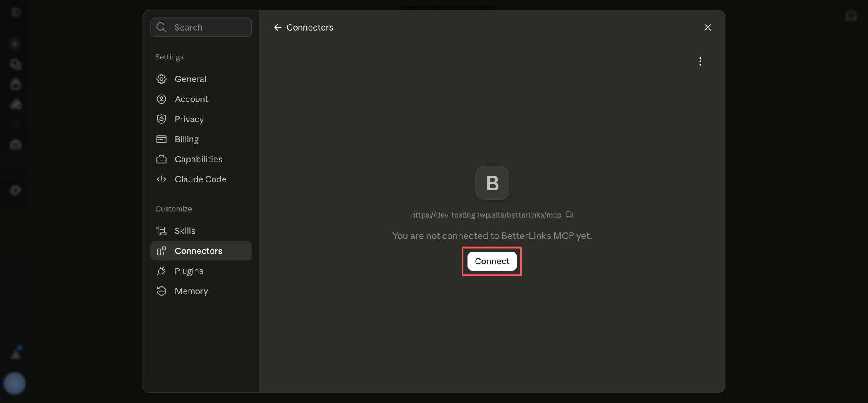868x403 pixels.
Task: Click the ghost icon at top right background
Action: pyautogui.click(x=851, y=16)
